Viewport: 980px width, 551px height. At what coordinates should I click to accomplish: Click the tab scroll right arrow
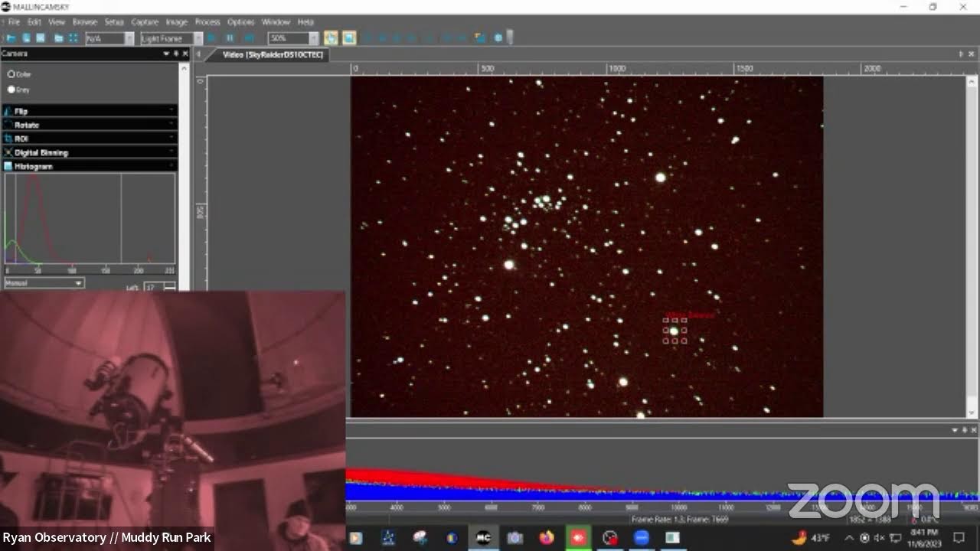click(962, 54)
